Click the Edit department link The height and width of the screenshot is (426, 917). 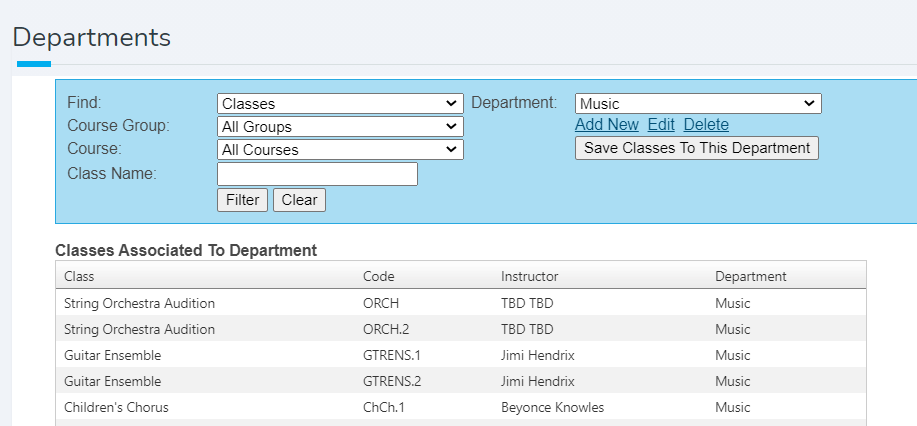[x=661, y=125]
